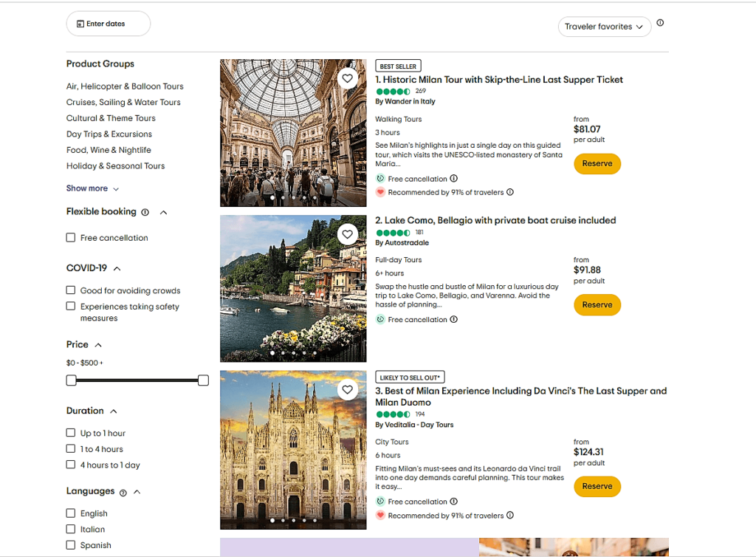Open the Flexible booking help icon

tap(145, 211)
